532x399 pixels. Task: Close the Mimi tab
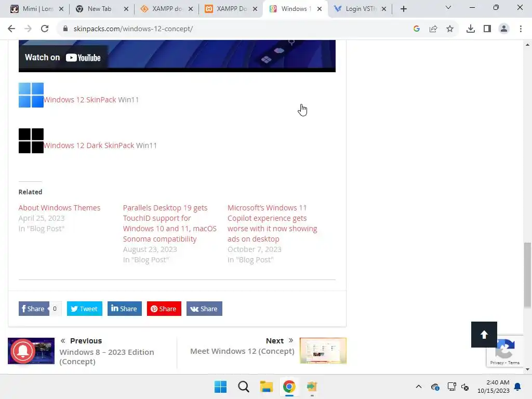pos(61,9)
